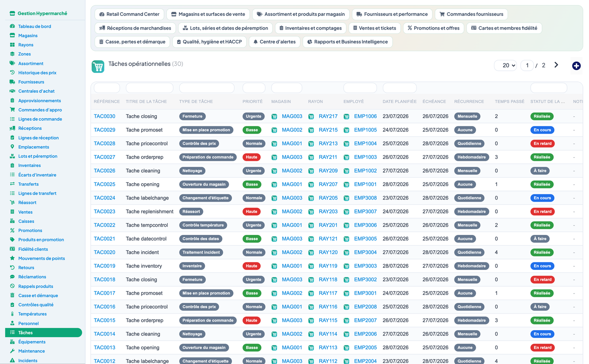589x364 pixels.
Task: Click the Magasins sidebar icon
Action: 12,35
